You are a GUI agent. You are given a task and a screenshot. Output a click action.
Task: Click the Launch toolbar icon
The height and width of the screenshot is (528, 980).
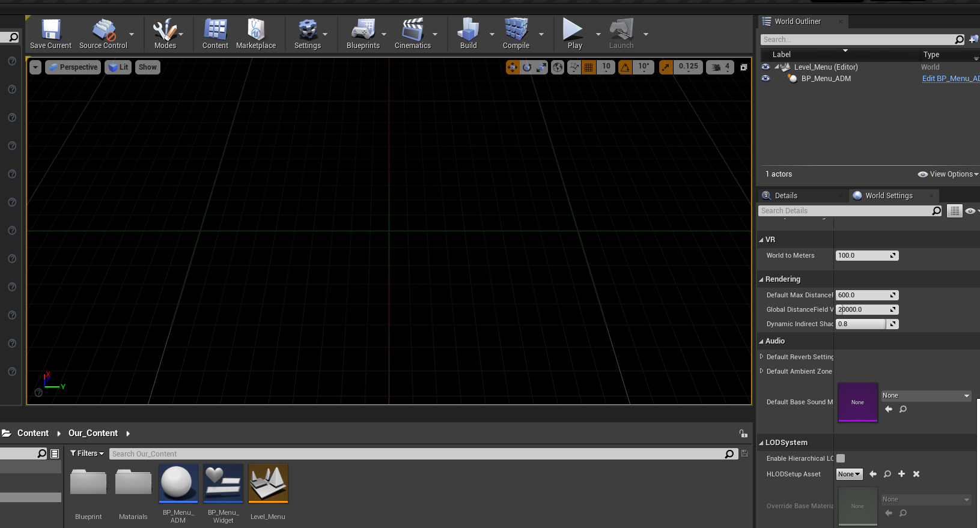(x=621, y=34)
